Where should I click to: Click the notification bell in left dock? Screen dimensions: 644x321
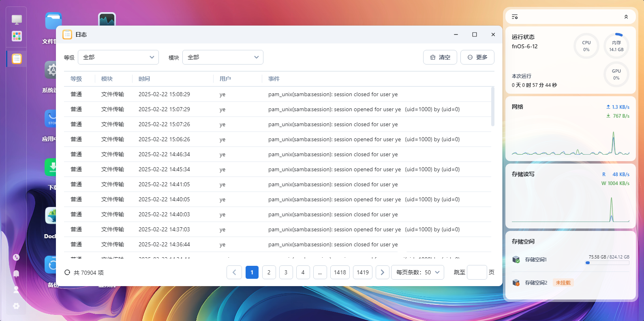tap(16, 274)
